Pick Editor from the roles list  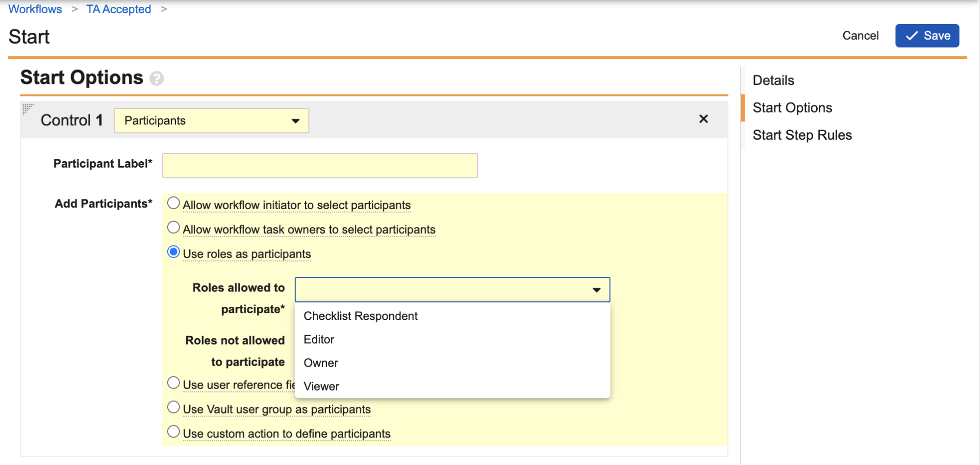coord(319,340)
